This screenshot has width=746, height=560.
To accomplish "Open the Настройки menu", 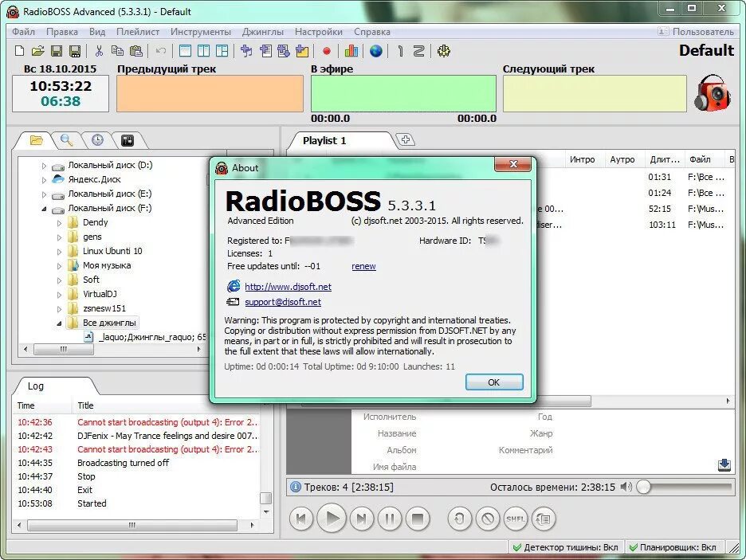I will pos(319,32).
